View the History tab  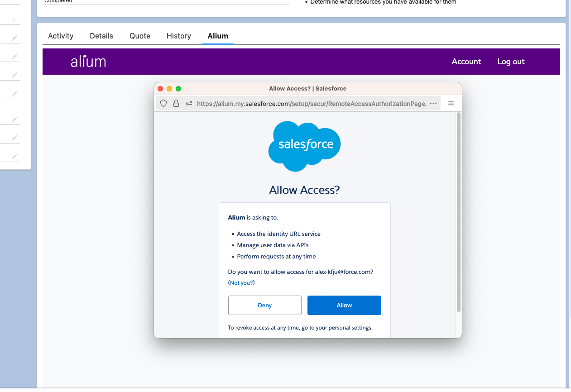179,36
